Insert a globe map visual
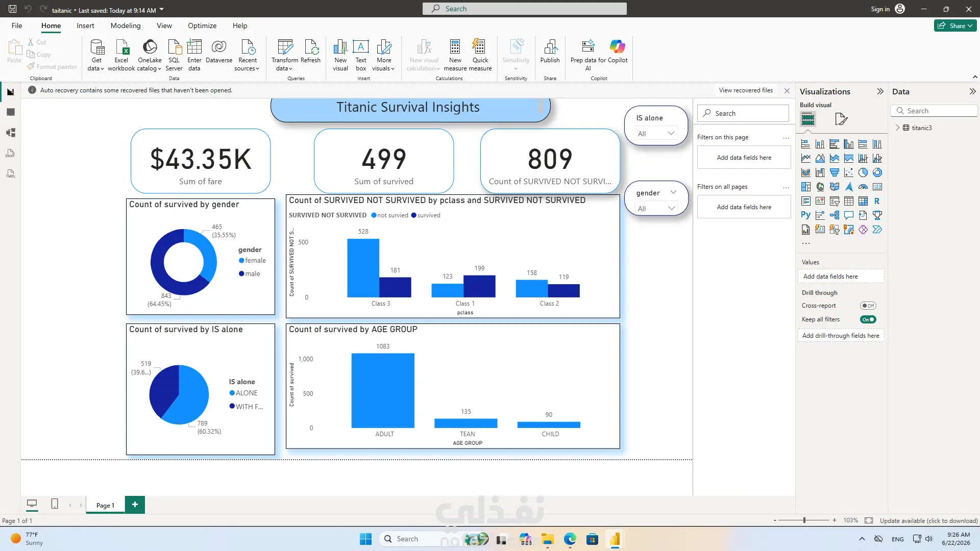980x551 pixels. [820, 187]
